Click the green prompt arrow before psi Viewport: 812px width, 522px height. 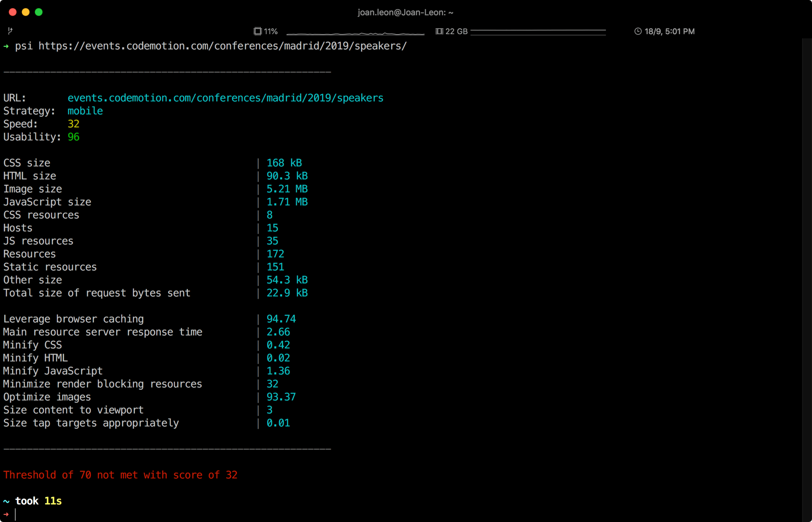pyautogui.click(x=6, y=46)
